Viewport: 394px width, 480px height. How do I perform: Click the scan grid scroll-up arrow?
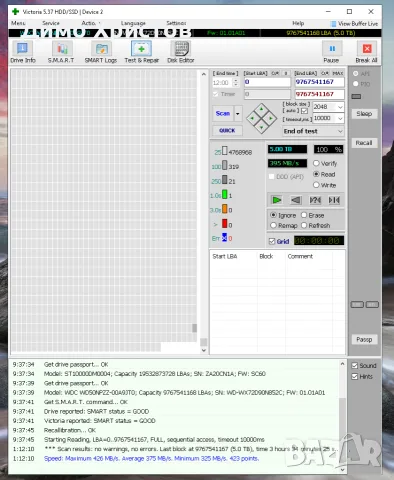coord(204,74)
